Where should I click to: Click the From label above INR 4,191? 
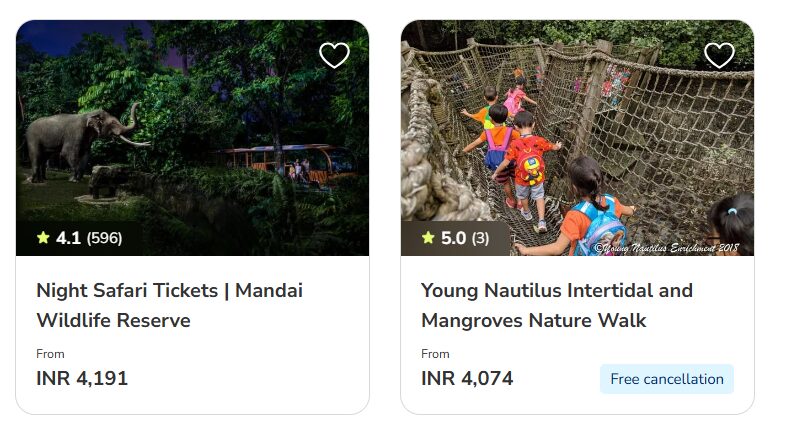[50, 354]
